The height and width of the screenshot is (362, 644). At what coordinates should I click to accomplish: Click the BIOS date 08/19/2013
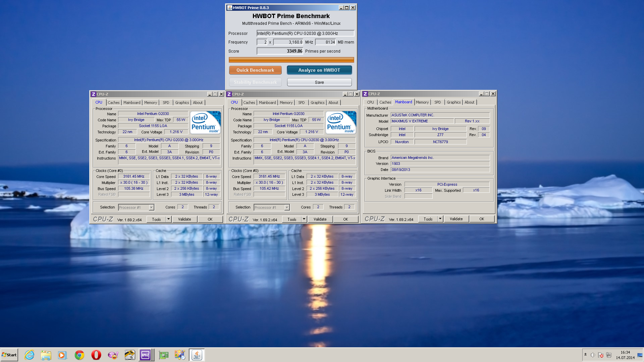[x=440, y=170]
